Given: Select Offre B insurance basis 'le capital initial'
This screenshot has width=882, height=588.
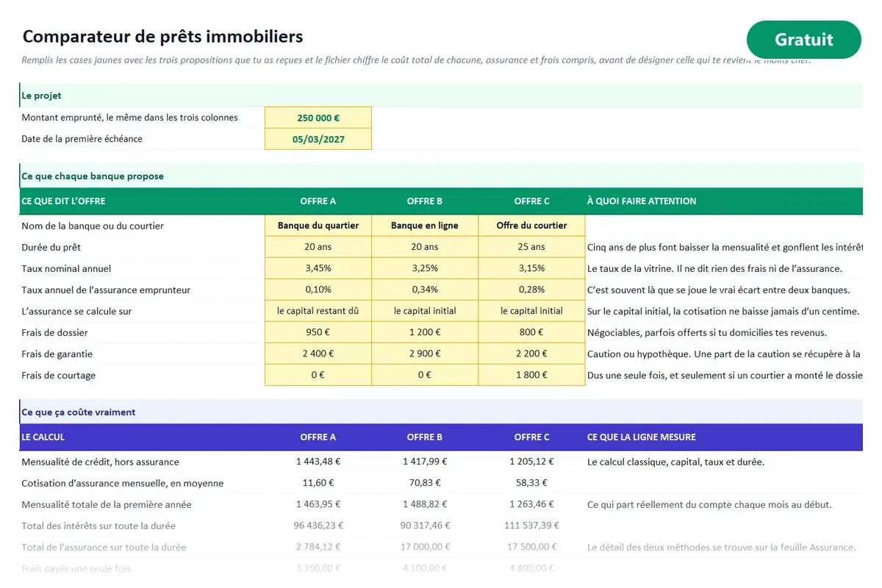Looking at the screenshot, I should (425, 311).
